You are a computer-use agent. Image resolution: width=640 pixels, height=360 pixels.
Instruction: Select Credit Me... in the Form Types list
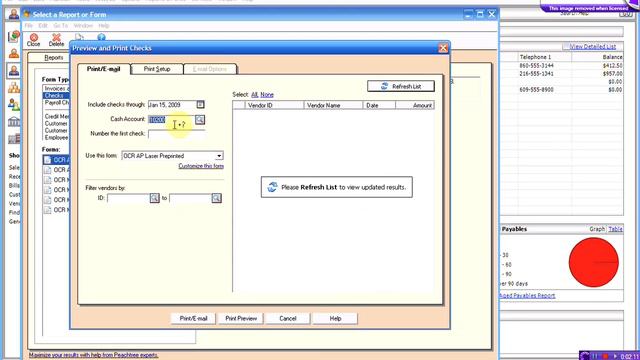click(x=56, y=116)
